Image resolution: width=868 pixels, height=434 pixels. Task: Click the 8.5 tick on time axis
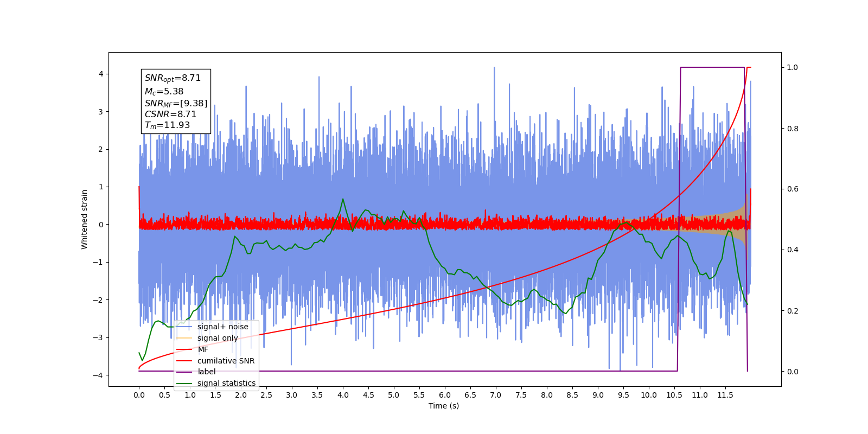click(x=572, y=395)
